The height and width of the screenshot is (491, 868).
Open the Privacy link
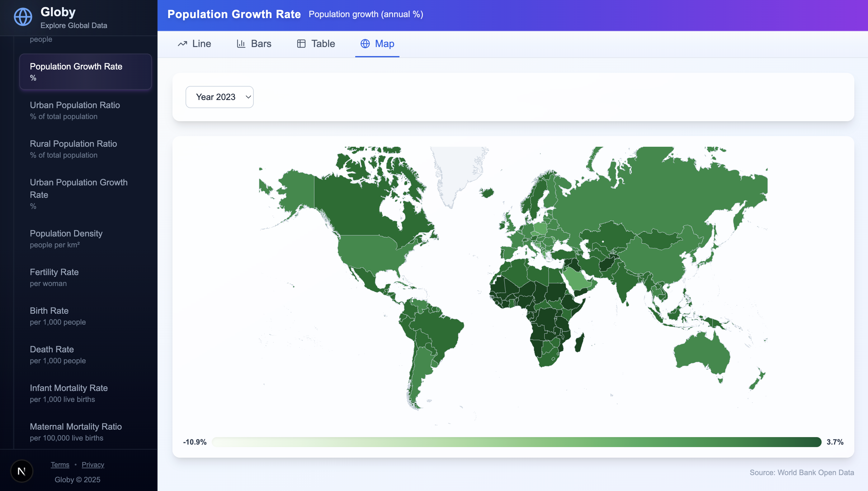pos(93,465)
